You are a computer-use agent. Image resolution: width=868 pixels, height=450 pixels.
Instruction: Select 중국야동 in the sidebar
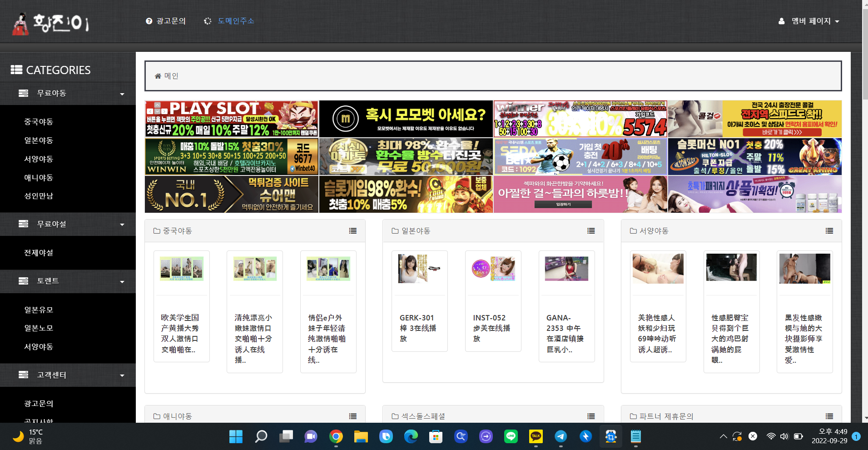tap(39, 122)
